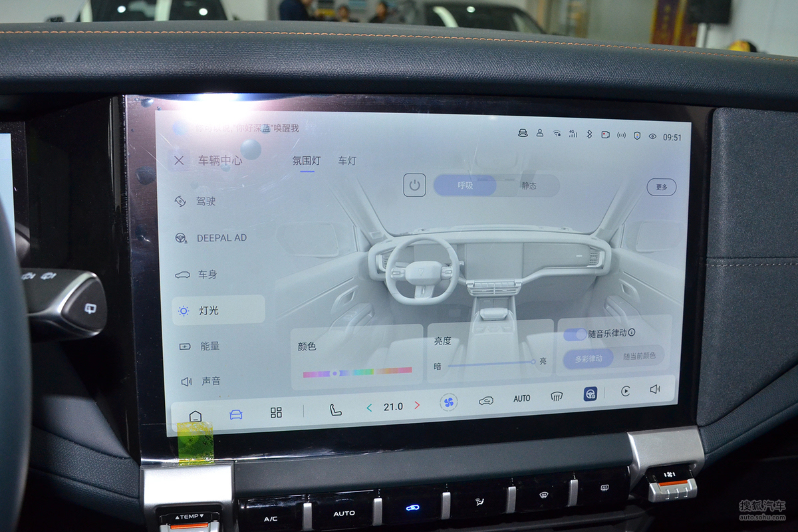Switch to the 车灯 tab

tap(346, 161)
